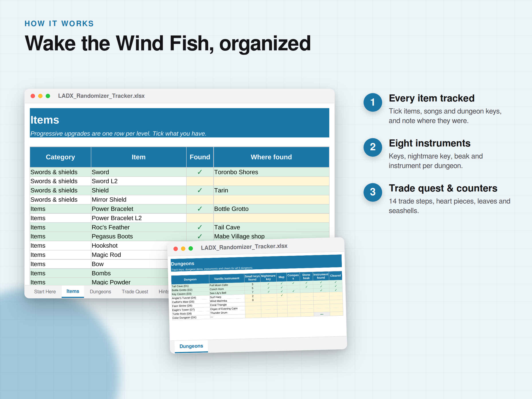The width and height of the screenshot is (532, 399).
Task: Select the Hookshot item cell
Action: [x=129, y=246]
